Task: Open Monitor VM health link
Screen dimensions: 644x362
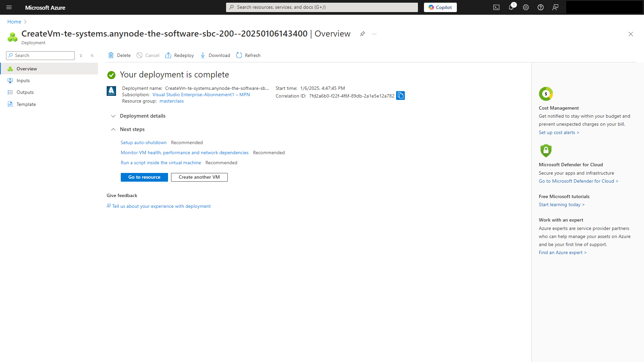Action: 184,153
